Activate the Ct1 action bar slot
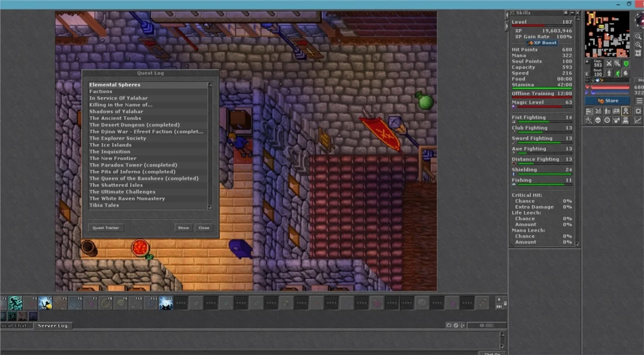 pyautogui.click(x=166, y=303)
